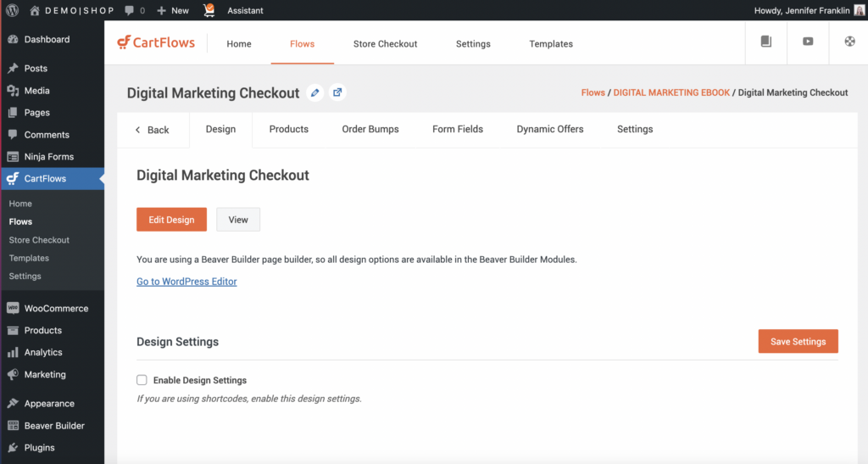Click the CartFlows sidebar icon
Viewport: 868px width, 464px height.
pos(13,178)
